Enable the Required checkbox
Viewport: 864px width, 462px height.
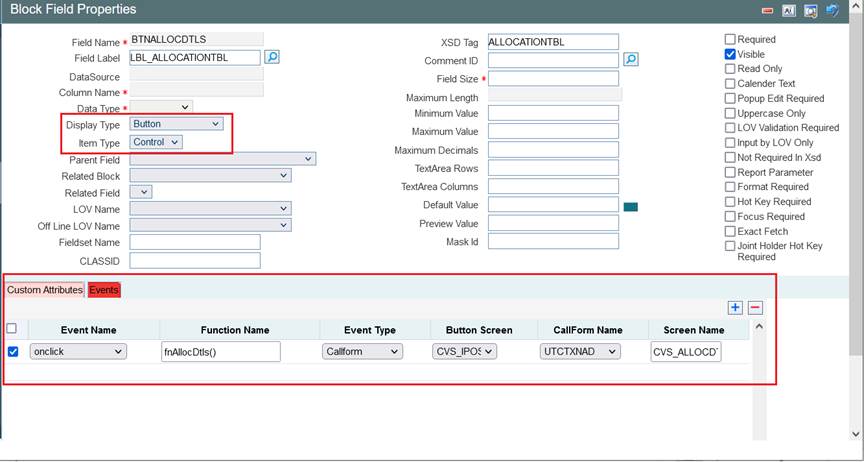coord(730,39)
